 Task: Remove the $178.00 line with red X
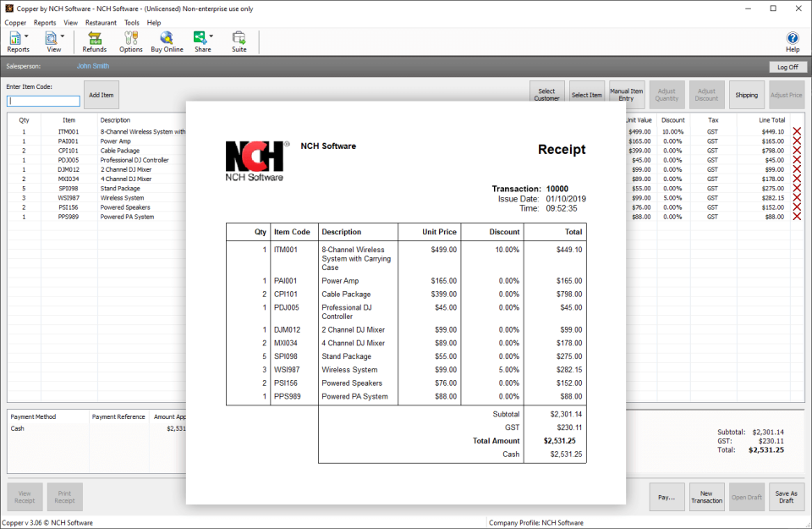pyautogui.click(x=797, y=179)
